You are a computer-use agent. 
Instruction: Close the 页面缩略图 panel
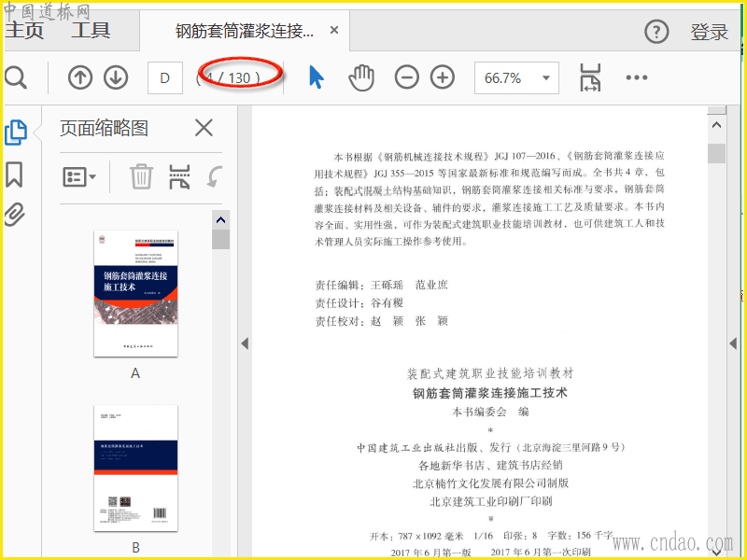click(x=204, y=128)
